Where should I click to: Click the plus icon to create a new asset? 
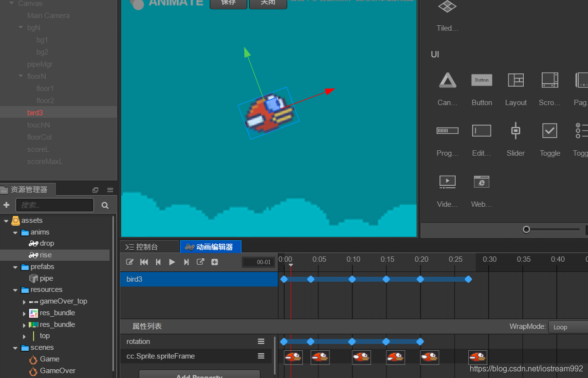[6, 205]
